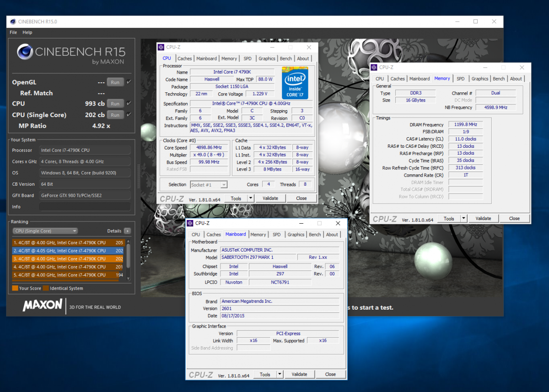Click the SABERTOOTH Z97 MARK 1 model field
The height and width of the screenshot is (392, 549).
pos(258,257)
